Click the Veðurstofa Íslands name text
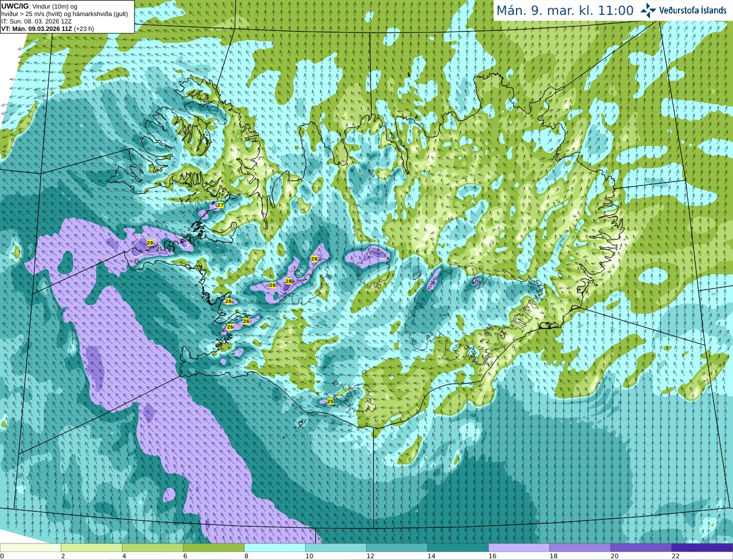Screen dimensions: 733x560 point(693,10)
